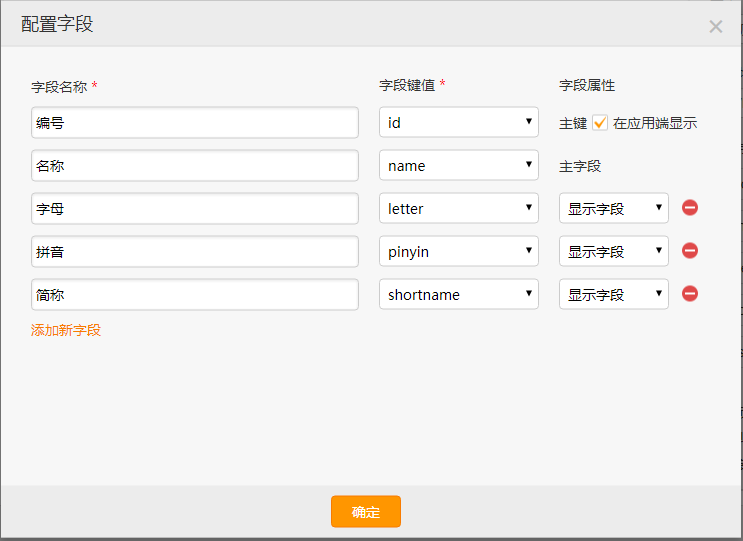Remove the 拼音 field row

[689, 251]
